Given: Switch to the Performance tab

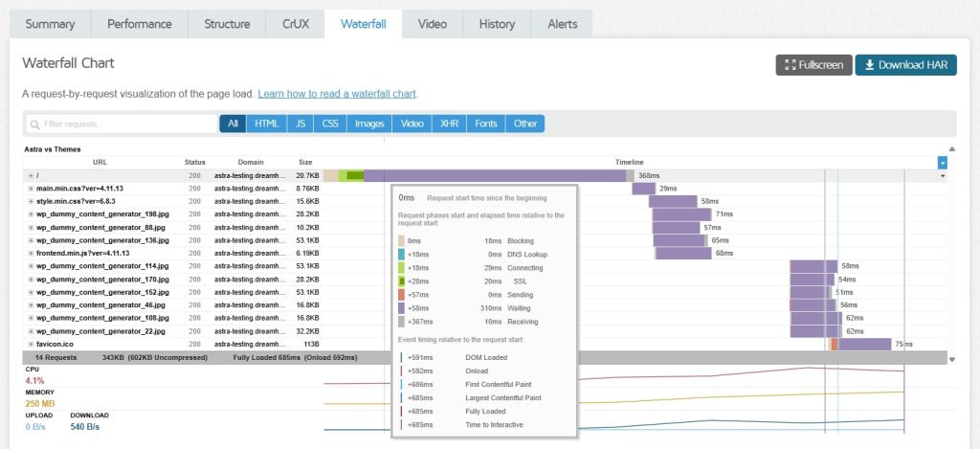Looking at the screenshot, I should (140, 24).
